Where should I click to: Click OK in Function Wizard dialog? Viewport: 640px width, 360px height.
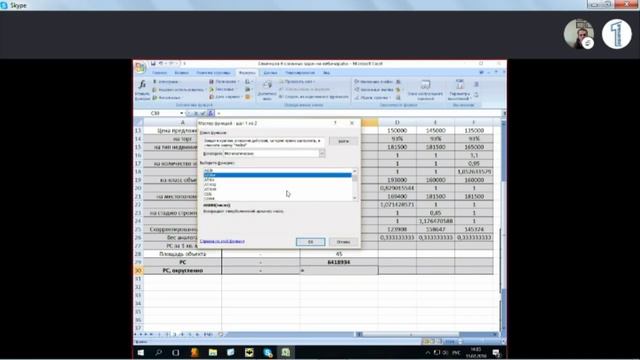[x=311, y=242]
